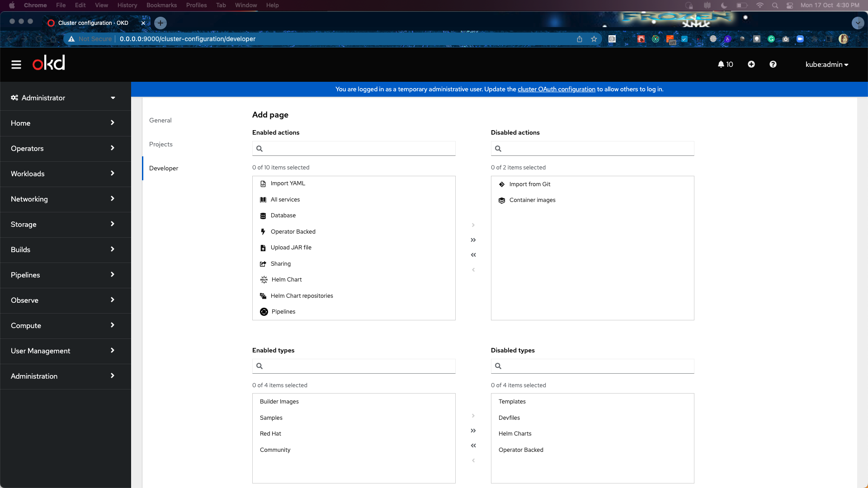Screen dimensions: 868x488
Task: Expand the Observe navigation section
Action: 63,300
